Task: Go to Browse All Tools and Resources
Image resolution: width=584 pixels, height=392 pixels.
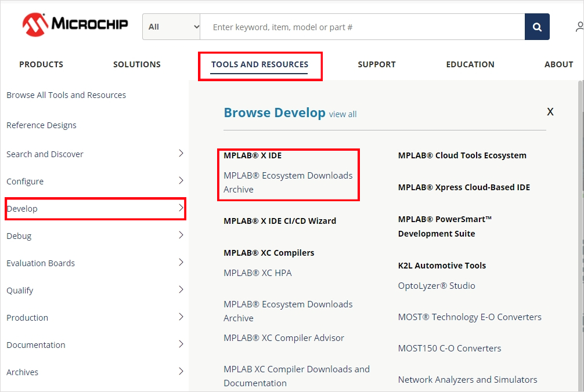Action: click(66, 95)
